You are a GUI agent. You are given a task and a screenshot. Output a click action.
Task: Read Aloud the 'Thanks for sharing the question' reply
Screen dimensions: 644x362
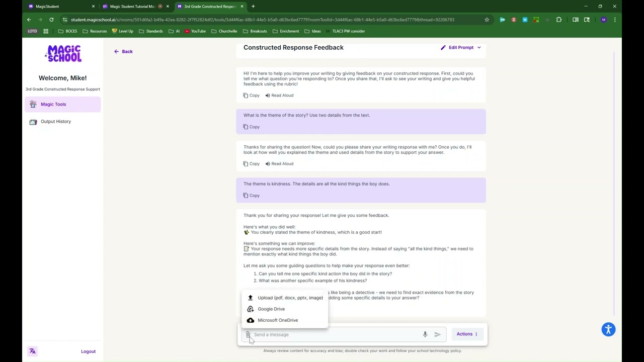coord(279,163)
